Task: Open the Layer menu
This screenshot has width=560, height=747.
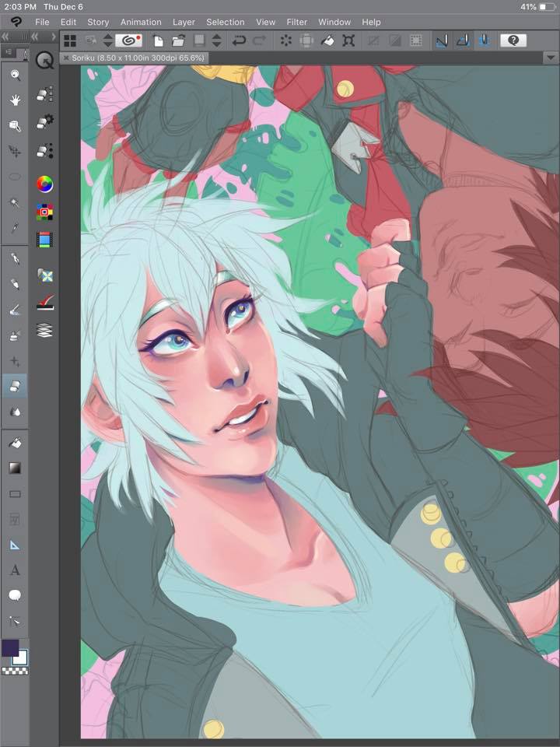Action: [x=184, y=22]
